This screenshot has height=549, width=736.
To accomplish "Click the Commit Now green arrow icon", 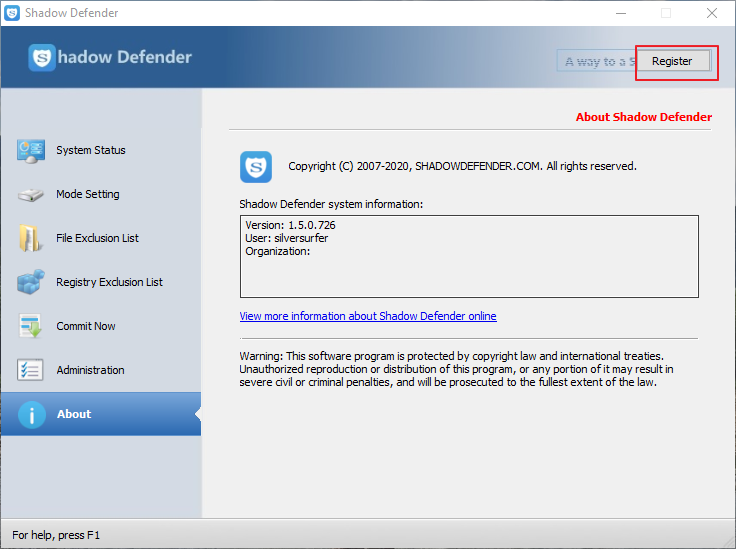I will click(x=31, y=326).
